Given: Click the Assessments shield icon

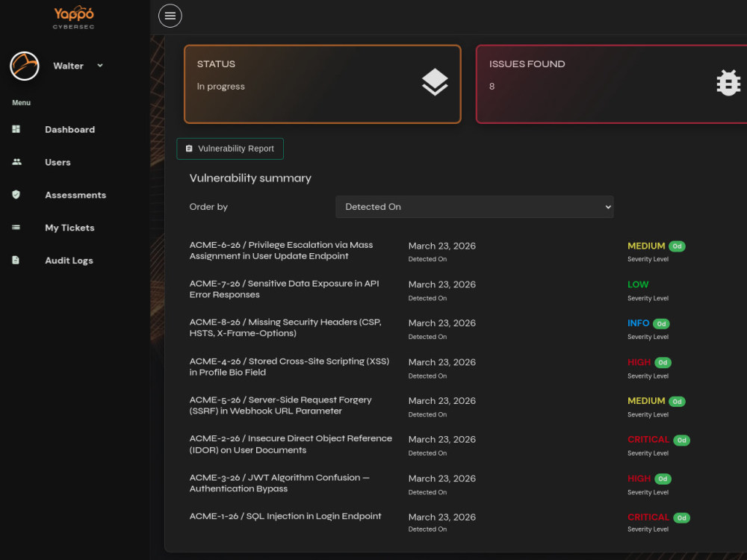Looking at the screenshot, I should [x=16, y=194].
